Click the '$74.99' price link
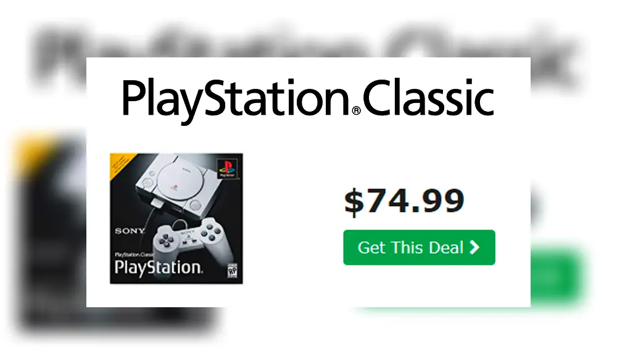The image size is (617, 364). pos(404,199)
